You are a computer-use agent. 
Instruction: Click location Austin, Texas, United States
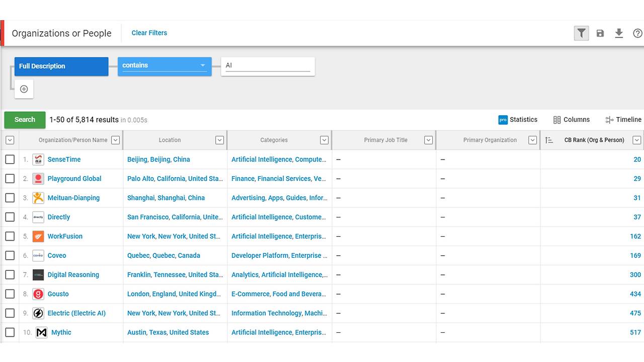pos(168,332)
